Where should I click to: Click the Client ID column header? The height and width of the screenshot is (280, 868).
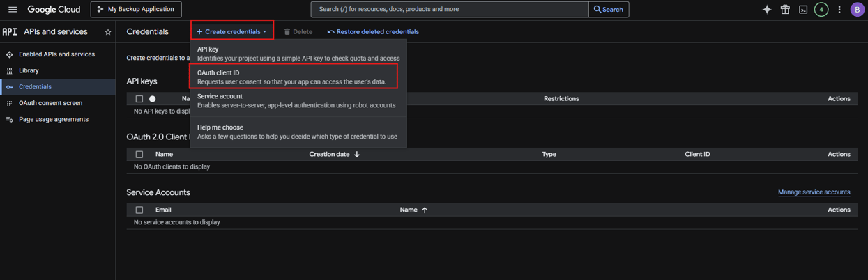(697, 155)
